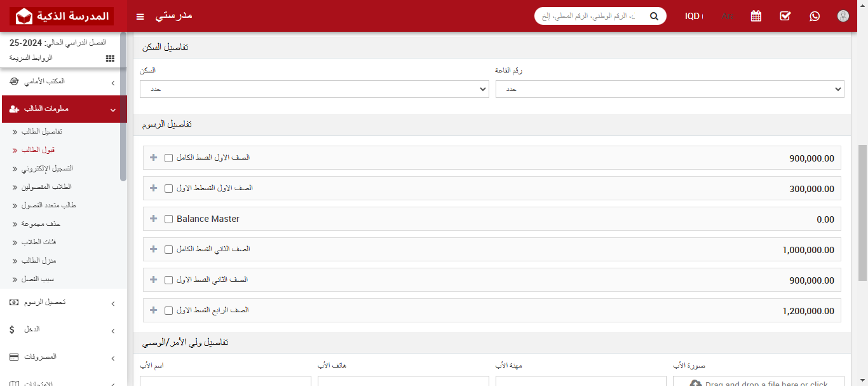Viewport: 868px width, 386px height.
Task: Click the quick links grid icon
Action: [x=109, y=58]
